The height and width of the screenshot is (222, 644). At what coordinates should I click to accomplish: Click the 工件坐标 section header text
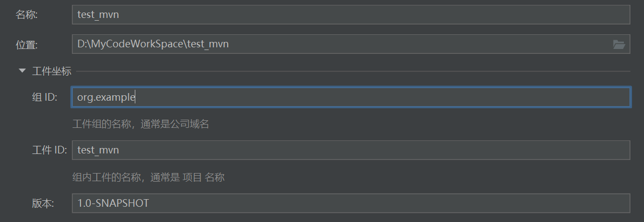click(x=52, y=71)
